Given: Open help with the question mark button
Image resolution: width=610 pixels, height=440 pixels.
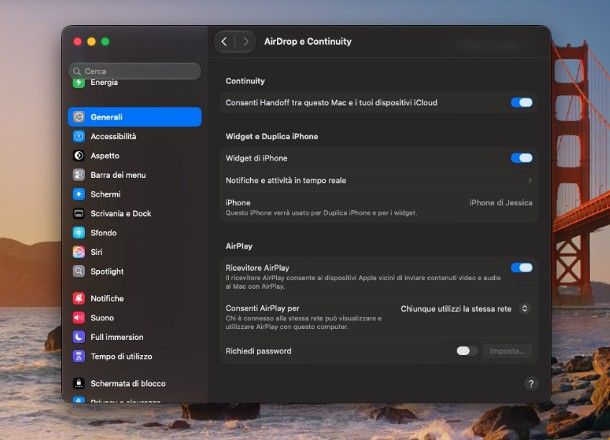Looking at the screenshot, I should 531,384.
